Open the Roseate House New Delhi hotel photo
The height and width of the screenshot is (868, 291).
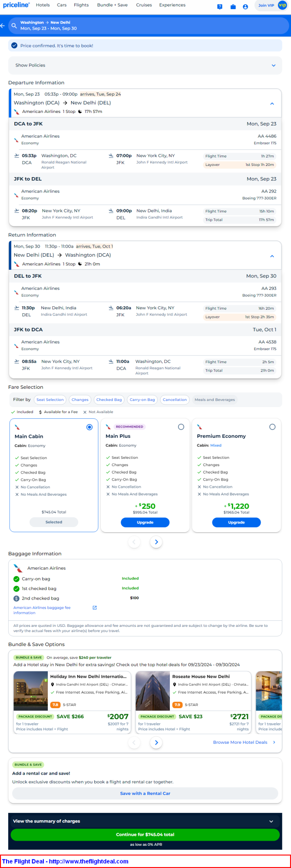pos(152,691)
